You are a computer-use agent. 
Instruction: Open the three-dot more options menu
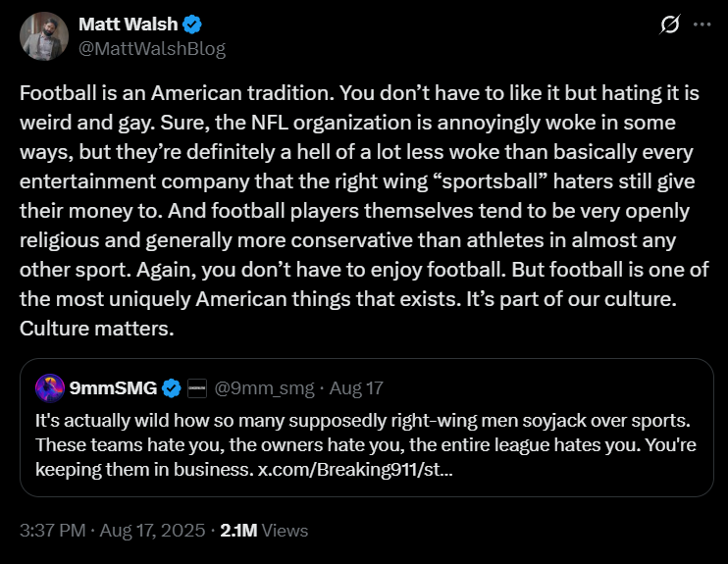point(701,25)
